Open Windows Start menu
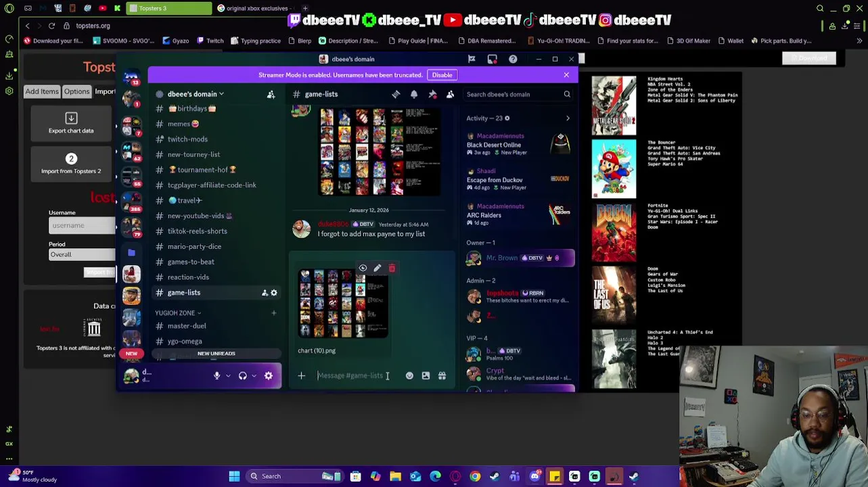Viewport: 868px width, 487px height. [234, 476]
